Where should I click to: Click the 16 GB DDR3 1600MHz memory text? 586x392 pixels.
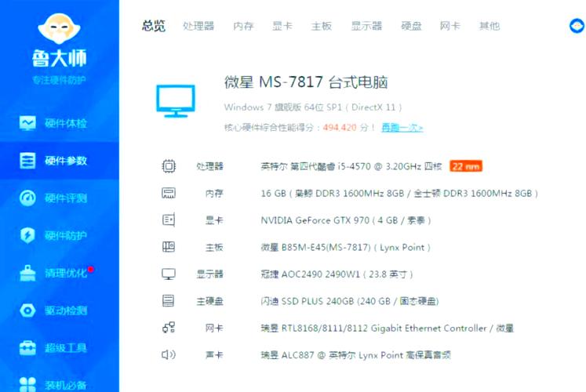(399, 194)
